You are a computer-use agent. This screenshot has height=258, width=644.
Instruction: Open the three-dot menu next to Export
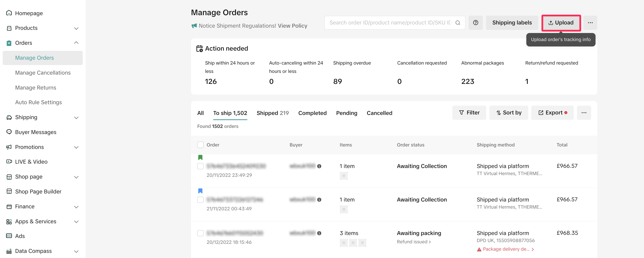click(x=584, y=113)
